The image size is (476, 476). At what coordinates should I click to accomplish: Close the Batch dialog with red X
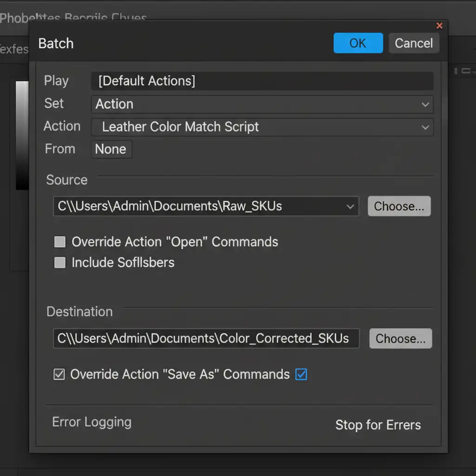pyautogui.click(x=439, y=26)
